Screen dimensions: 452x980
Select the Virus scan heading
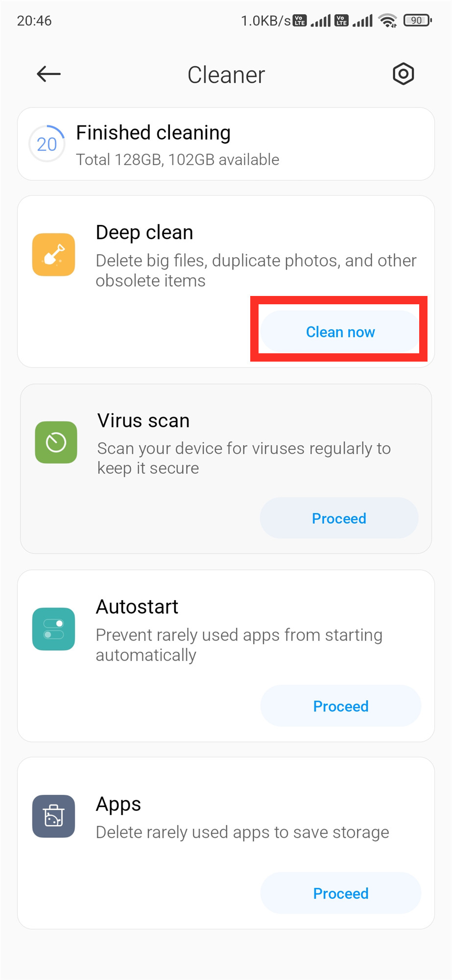(143, 420)
